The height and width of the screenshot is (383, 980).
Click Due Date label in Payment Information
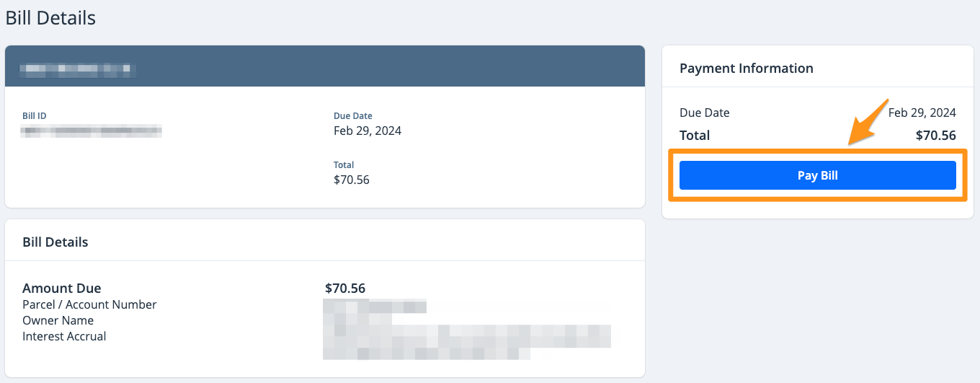click(704, 113)
